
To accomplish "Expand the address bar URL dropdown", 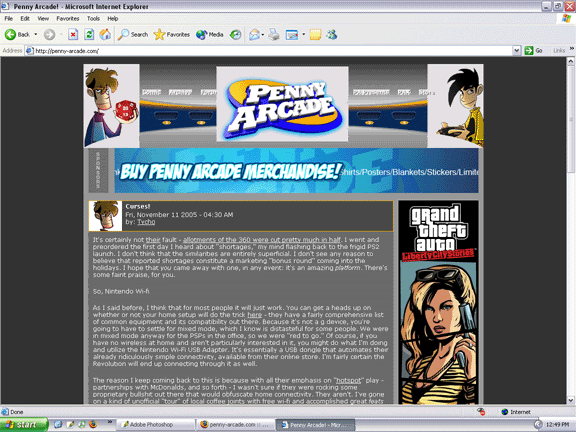I will (x=516, y=51).
